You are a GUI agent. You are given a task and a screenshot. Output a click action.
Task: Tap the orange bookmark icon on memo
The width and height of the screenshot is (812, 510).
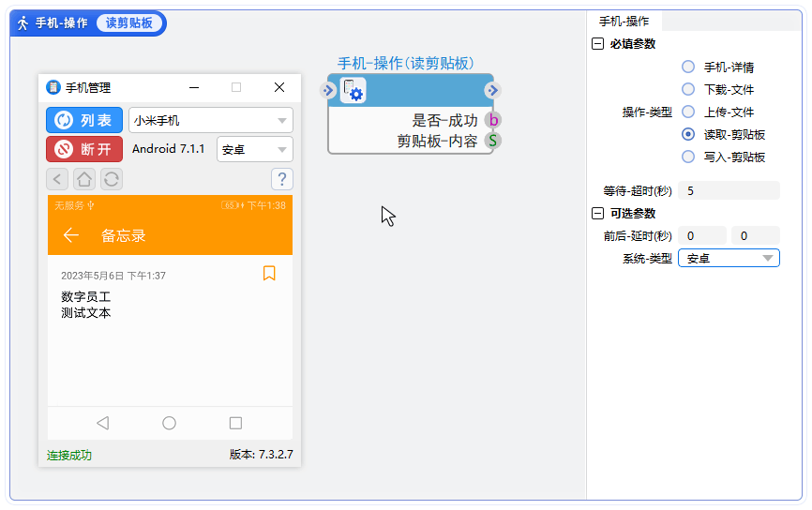point(269,274)
